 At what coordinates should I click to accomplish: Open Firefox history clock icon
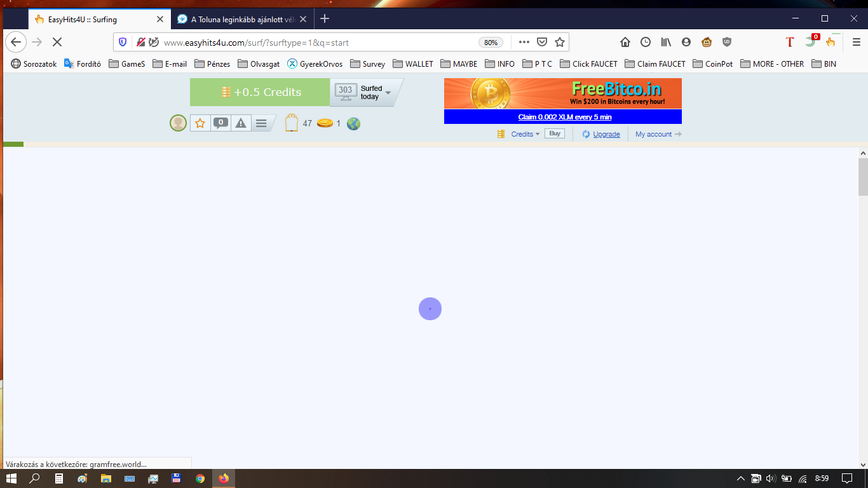646,42
